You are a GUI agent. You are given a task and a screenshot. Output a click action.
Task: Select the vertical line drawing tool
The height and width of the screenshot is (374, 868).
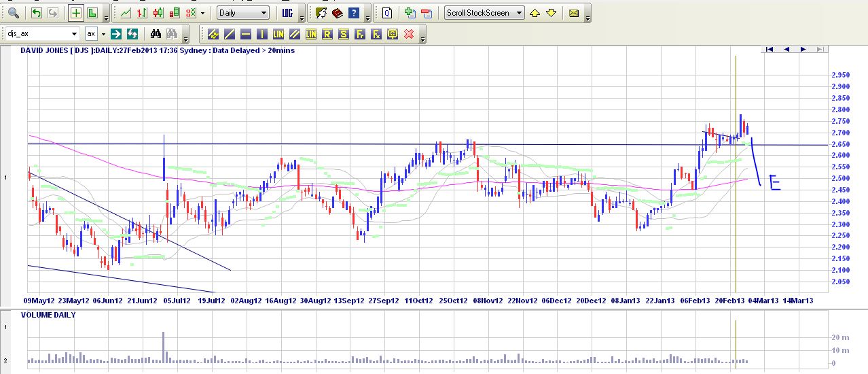(261, 33)
